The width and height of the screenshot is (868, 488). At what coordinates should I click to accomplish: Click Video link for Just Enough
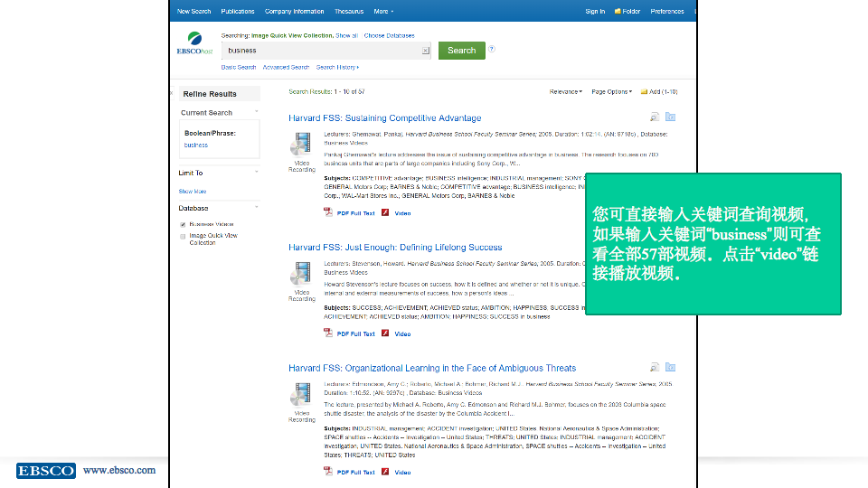pyautogui.click(x=402, y=334)
